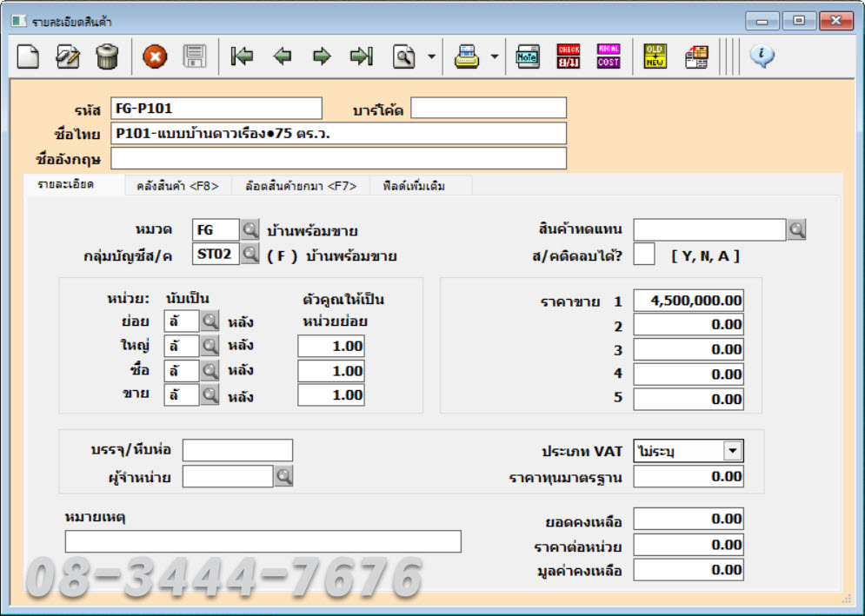Click the หมายเหตุ remarks field
Viewport: 865px width, 616px height.
[x=263, y=541]
